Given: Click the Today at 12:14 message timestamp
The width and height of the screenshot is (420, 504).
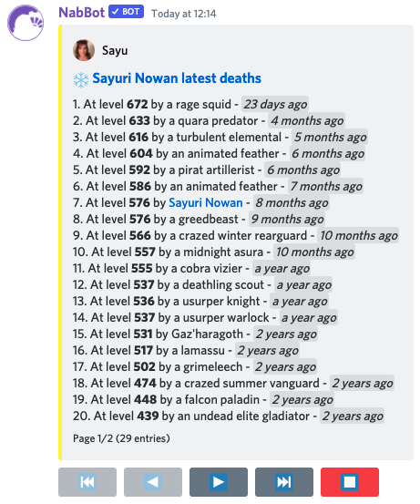Looking at the screenshot, I should (183, 14).
